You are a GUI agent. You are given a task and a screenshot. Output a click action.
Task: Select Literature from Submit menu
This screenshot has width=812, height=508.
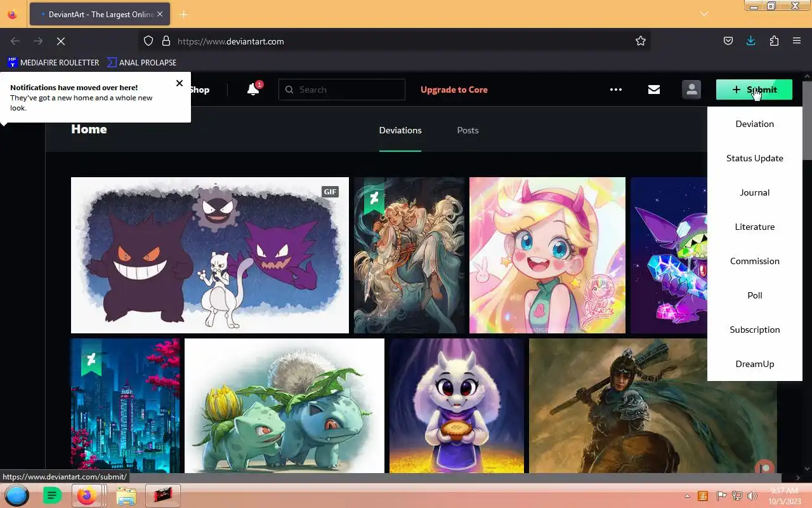755,227
